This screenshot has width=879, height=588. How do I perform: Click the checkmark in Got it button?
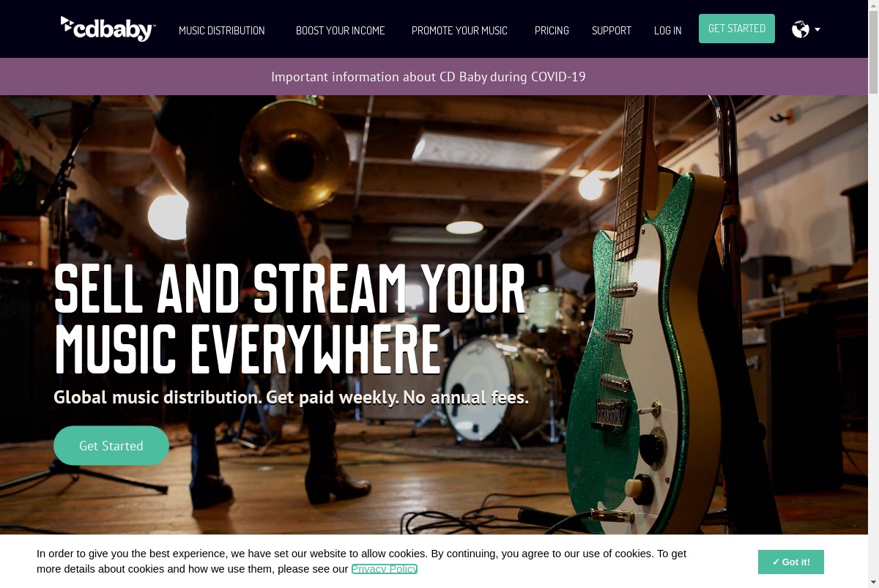[x=776, y=562]
